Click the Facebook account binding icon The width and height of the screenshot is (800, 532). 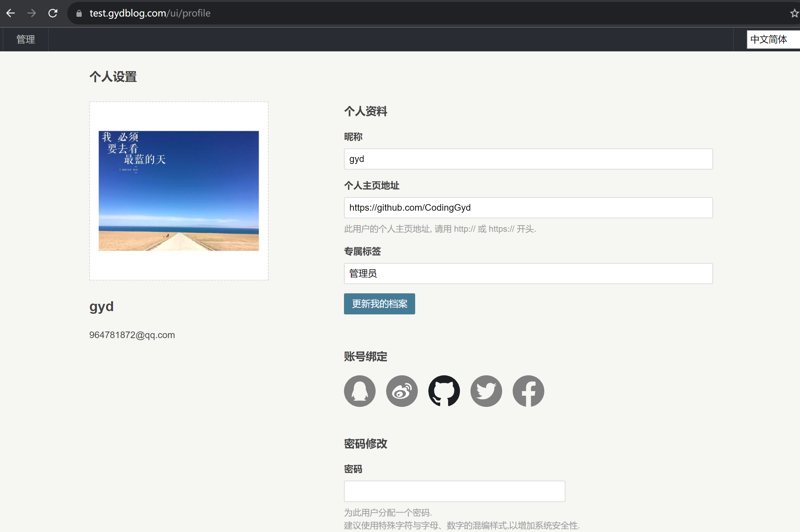528,391
